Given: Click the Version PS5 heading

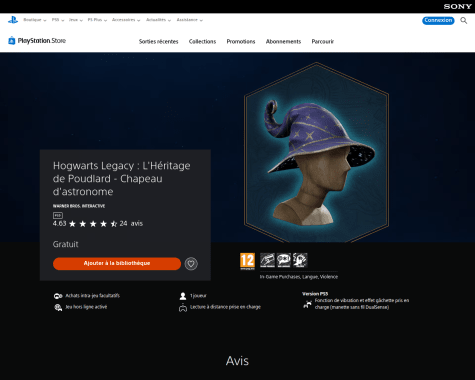Looking at the screenshot, I should point(315,294).
